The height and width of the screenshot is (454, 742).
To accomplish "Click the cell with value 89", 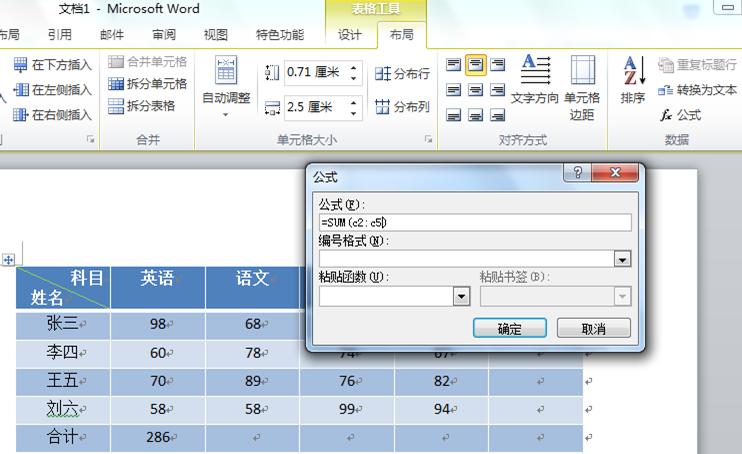I will tap(253, 381).
